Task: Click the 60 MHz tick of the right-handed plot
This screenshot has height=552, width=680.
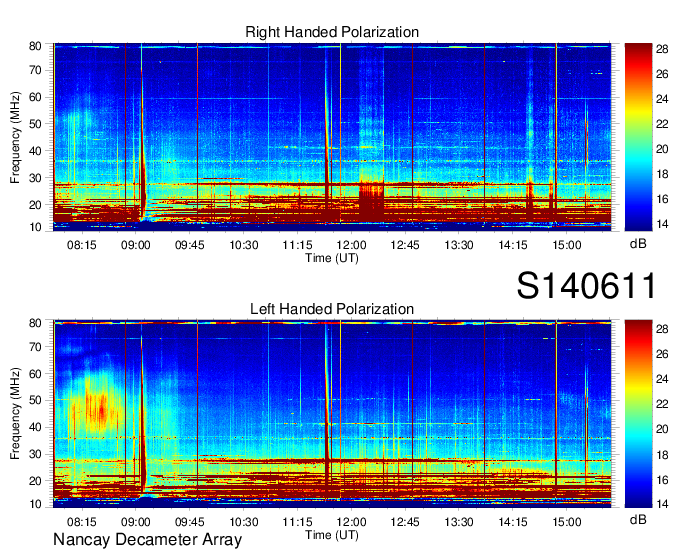Action: (35, 97)
